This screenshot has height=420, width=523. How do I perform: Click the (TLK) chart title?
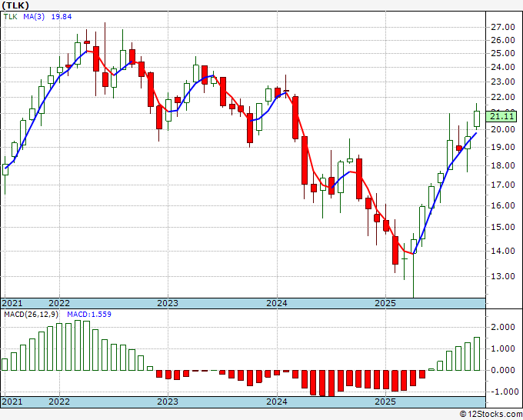15,5
